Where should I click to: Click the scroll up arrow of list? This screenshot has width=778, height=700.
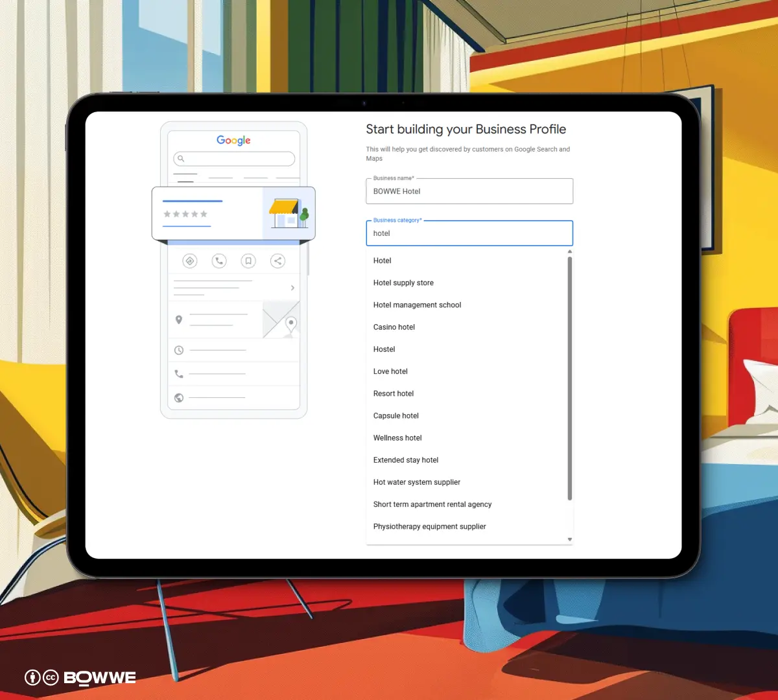point(570,251)
